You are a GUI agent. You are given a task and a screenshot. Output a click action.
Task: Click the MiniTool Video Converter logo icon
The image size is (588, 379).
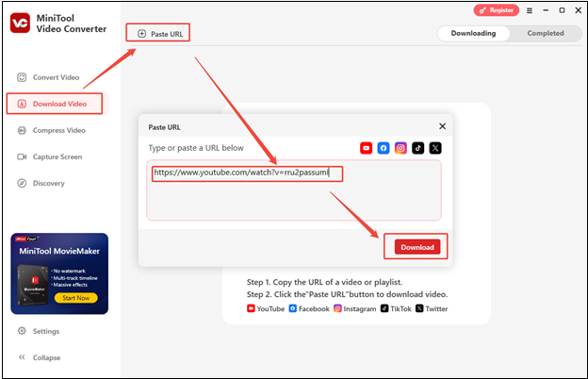[20, 23]
